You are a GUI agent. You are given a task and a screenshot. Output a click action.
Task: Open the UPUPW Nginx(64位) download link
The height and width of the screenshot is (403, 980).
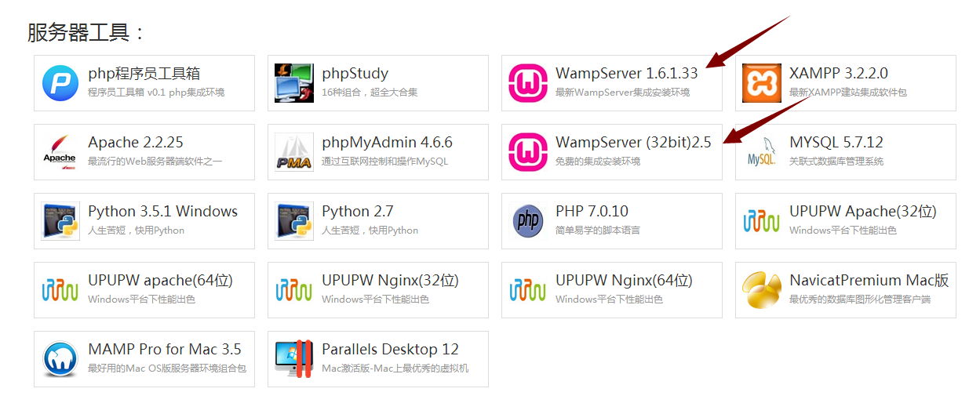(x=624, y=280)
